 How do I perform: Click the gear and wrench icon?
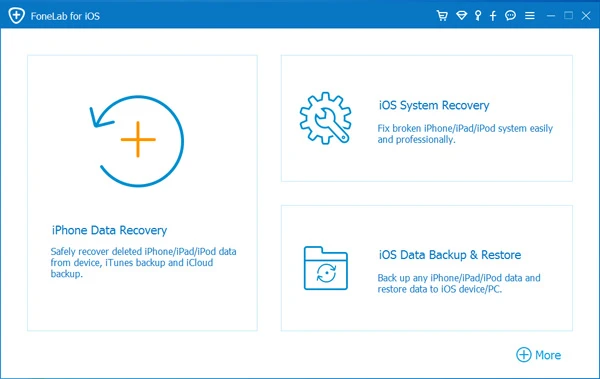[325, 118]
